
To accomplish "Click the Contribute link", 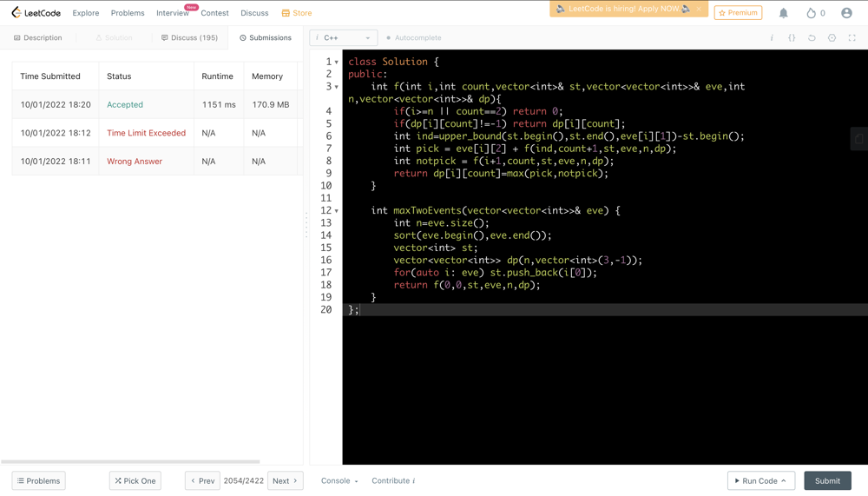I will (393, 480).
